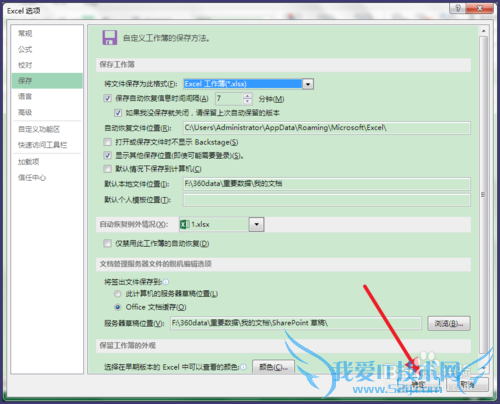Image resolution: width=500 pixels, height=404 pixels.
Task: Click the 取消 button
Action: pos(467,384)
